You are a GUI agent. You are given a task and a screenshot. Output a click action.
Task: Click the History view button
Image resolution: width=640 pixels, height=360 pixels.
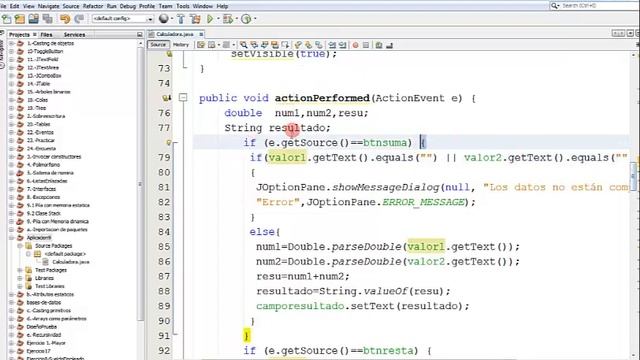[x=180, y=45]
